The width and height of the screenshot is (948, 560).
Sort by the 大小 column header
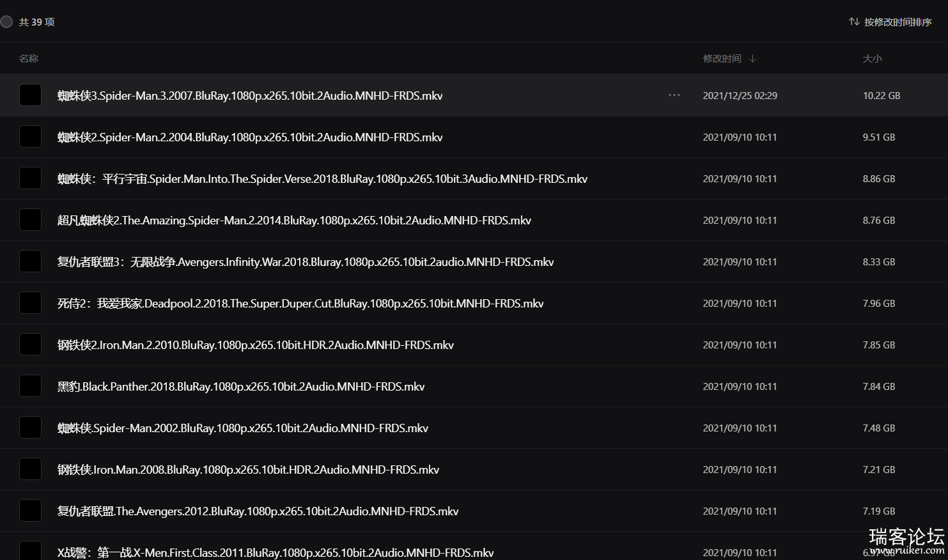(x=872, y=58)
